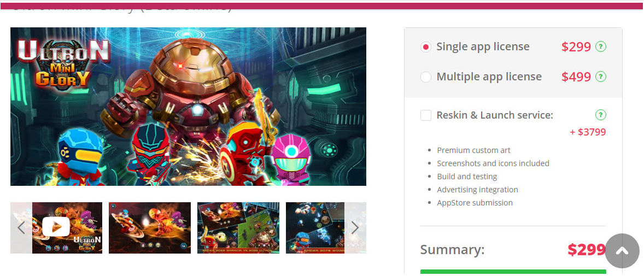Click the Multiple app license label

pos(489,77)
